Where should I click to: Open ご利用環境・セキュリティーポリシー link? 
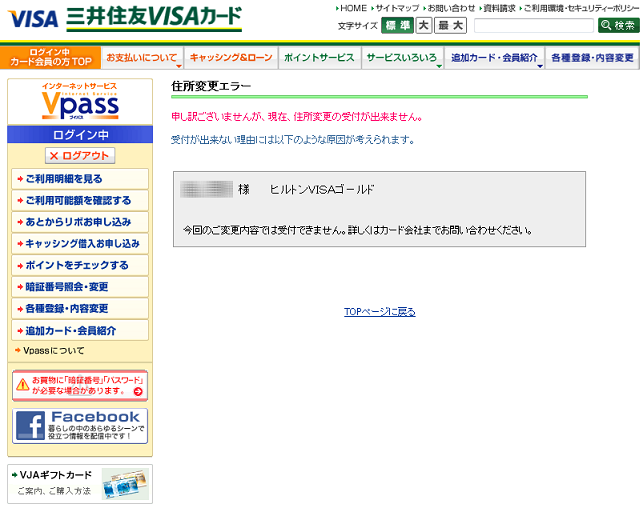579,8
